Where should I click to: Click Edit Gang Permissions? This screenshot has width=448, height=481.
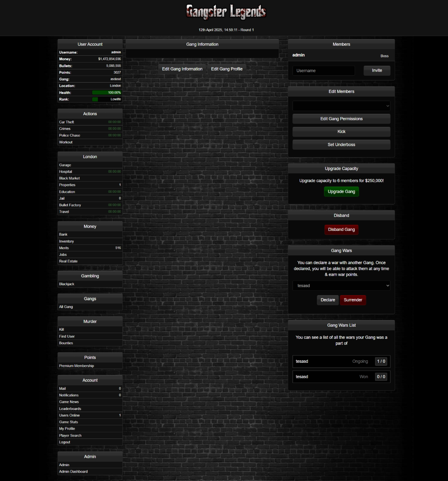(x=341, y=119)
